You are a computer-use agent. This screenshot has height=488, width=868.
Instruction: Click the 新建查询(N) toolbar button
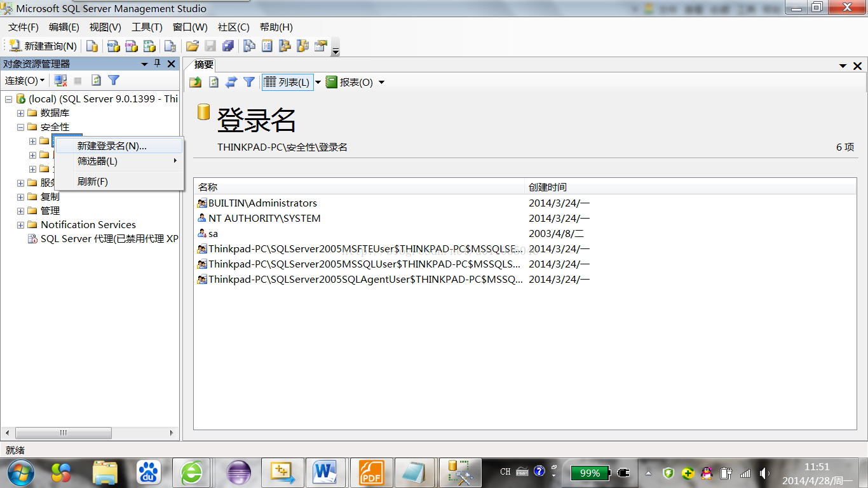43,46
